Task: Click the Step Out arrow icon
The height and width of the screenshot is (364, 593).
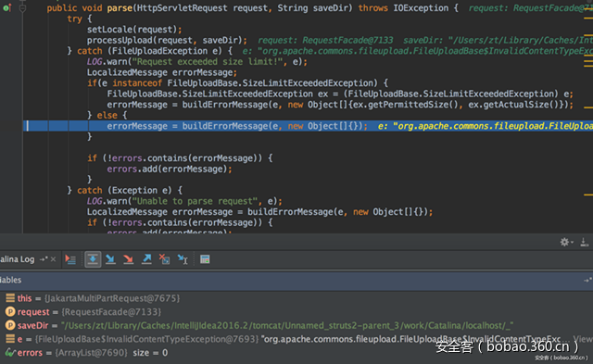Action: tap(146, 259)
